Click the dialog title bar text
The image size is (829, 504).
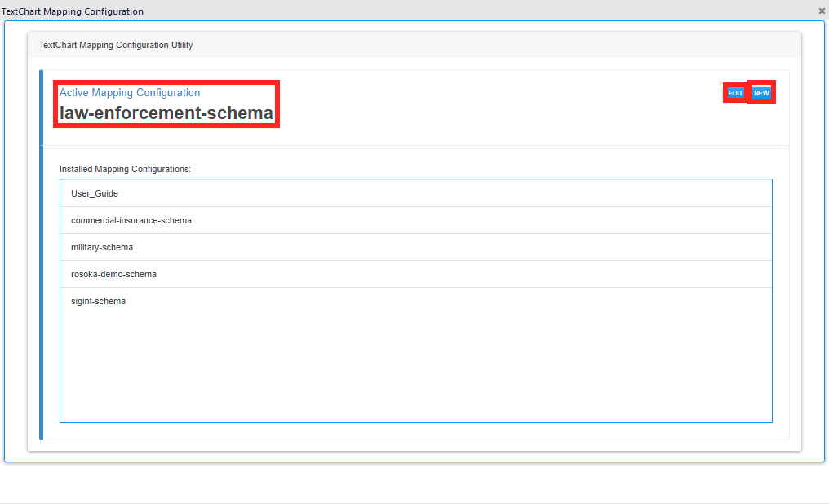[x=73, y=11]
